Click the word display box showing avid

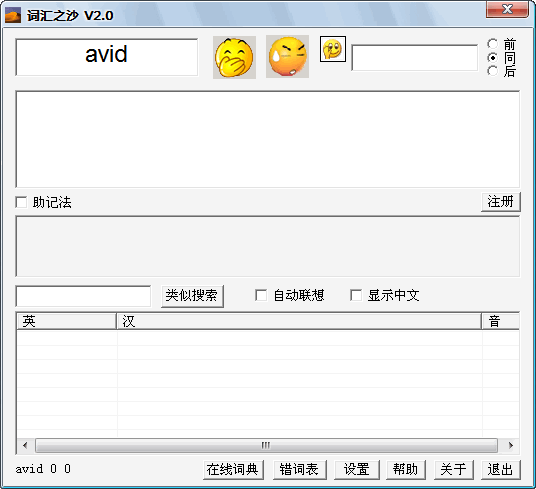(x=107, y=57)
